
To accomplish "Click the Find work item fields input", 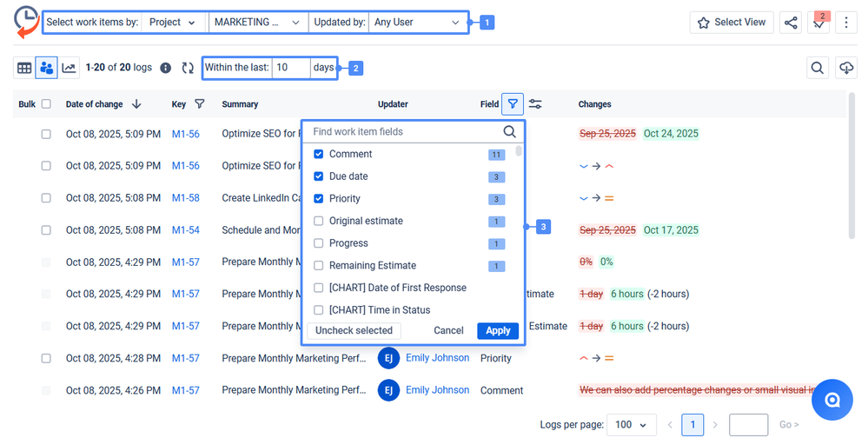I will [x=404, y=132].
